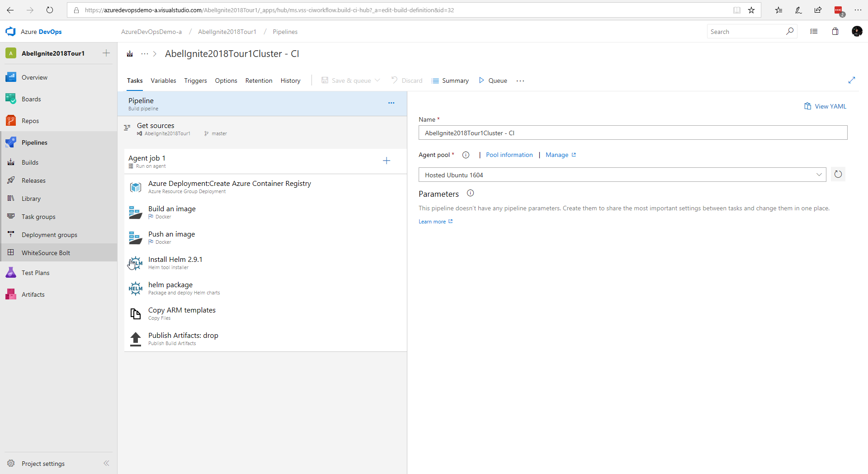
Task: Add a task to Agent job 1
Action: point(387,161)
